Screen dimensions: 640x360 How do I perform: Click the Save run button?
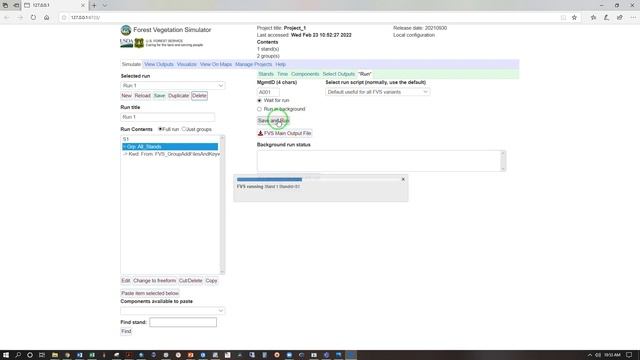tap(159, 96)
